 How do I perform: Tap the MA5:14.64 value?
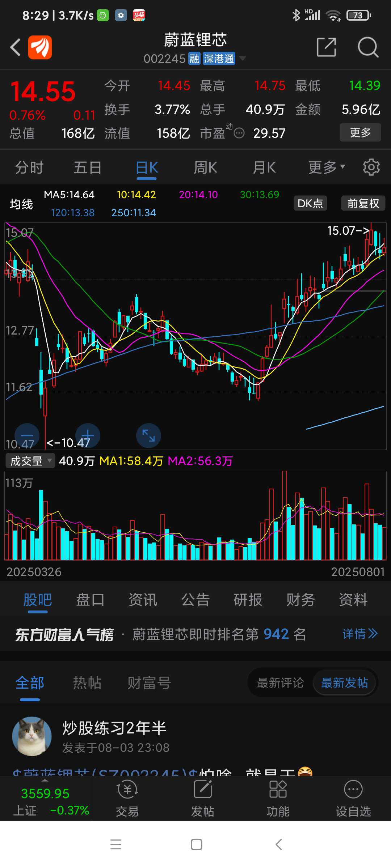click(69, 195)
